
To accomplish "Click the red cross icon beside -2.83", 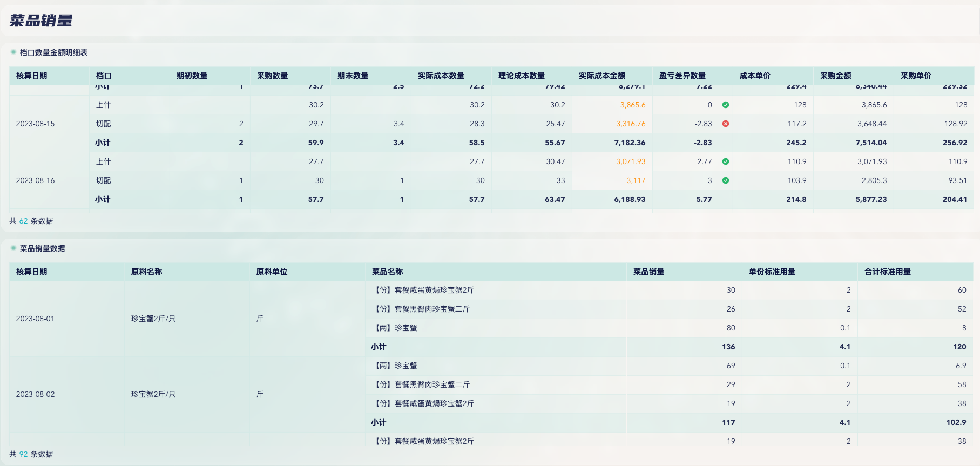I will tap(726, 124).
